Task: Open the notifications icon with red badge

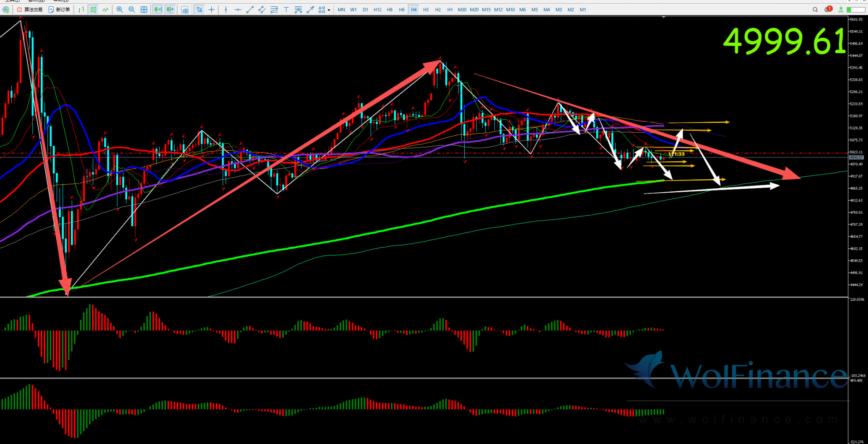Action: 828,10
